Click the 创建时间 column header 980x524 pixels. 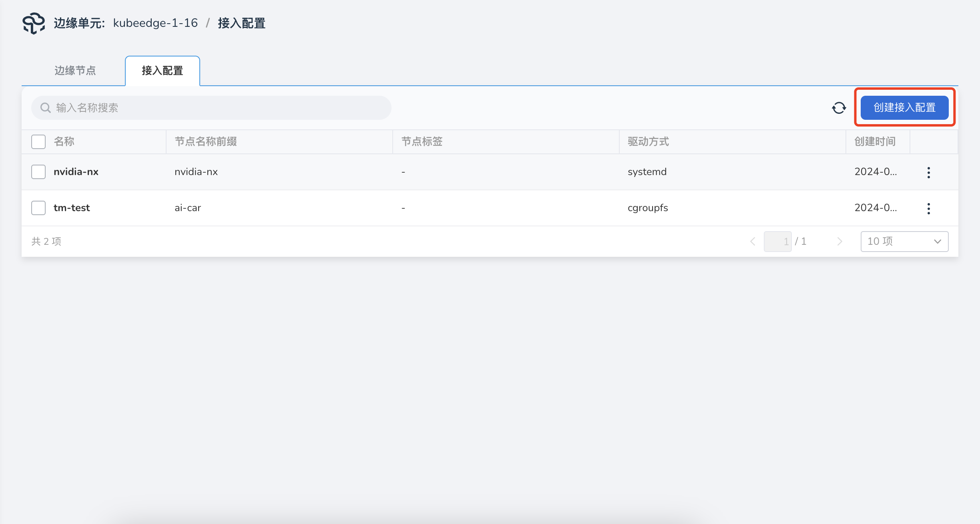[x=875, y=141]
